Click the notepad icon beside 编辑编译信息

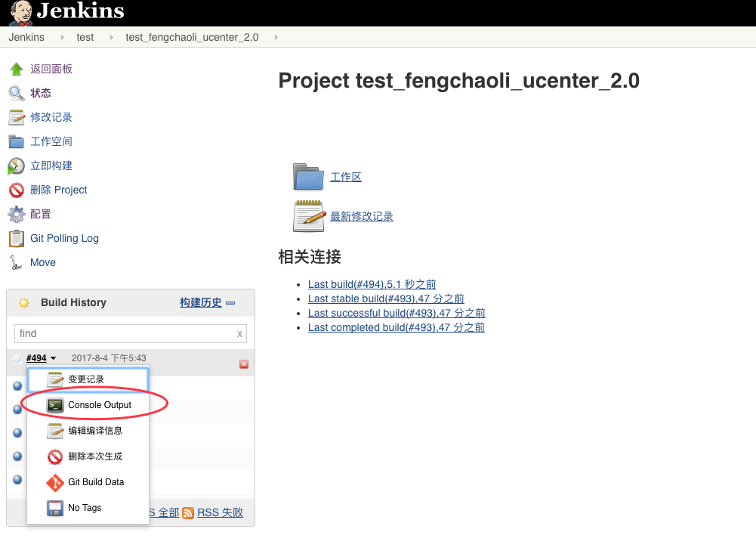[55, 431]
